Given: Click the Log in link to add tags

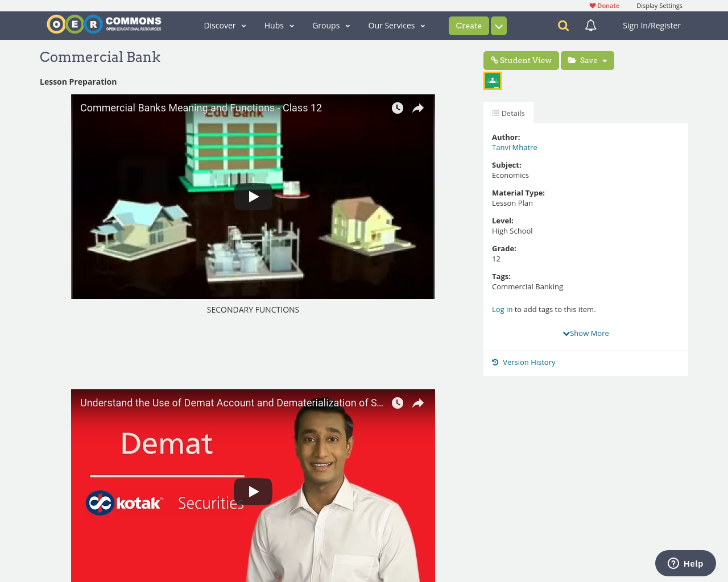Looking at the screenshot, I should click(x=502, y=309).
